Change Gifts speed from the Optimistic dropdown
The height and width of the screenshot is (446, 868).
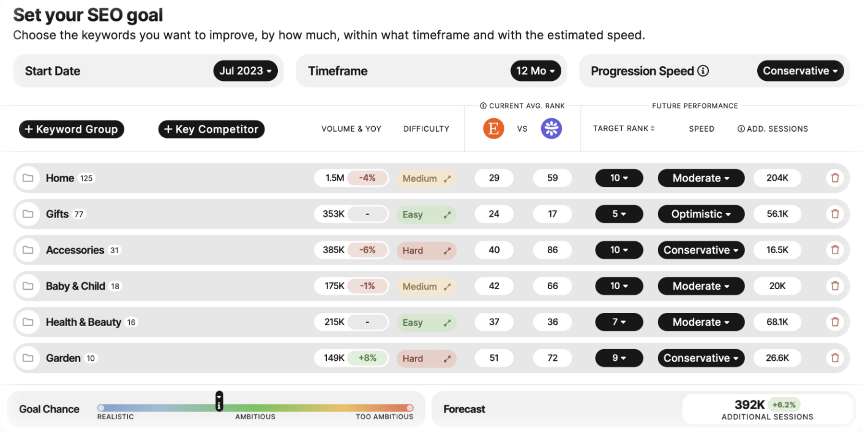pos(701,214)
